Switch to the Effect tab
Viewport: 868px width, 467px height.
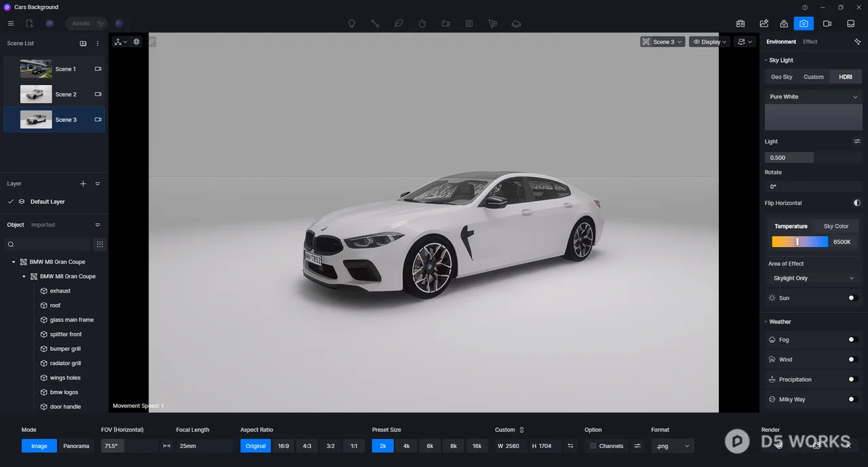[x=810, y=41]
